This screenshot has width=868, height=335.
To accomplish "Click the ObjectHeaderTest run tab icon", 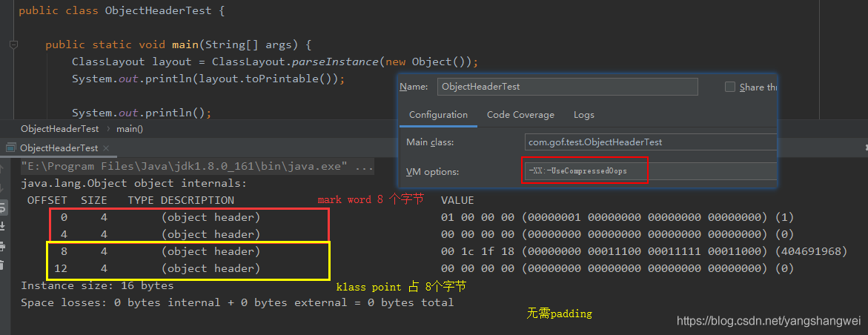I will 10,147.
